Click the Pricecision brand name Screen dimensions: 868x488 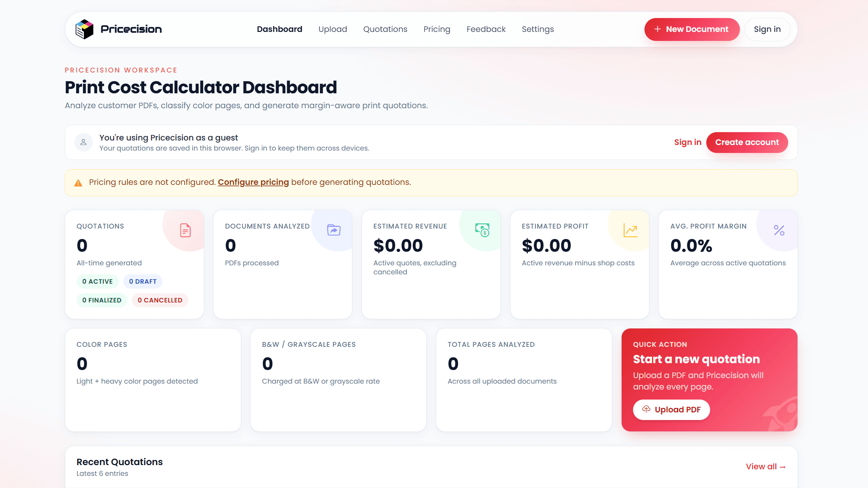click(131, 29)
